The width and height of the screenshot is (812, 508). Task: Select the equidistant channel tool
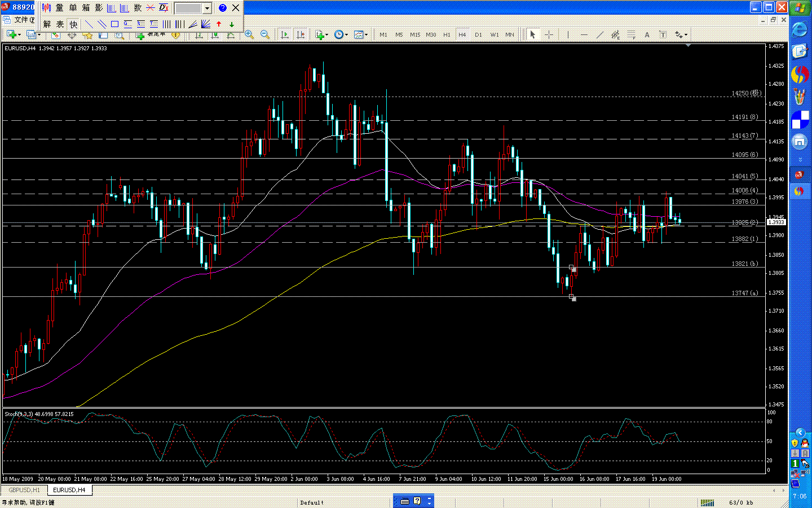[615, 35]
